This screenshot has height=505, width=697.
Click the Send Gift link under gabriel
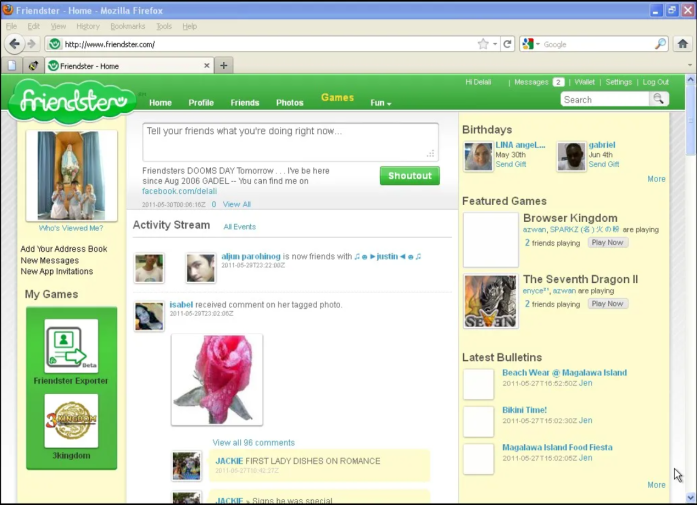pyautogui.click(x=603, y=164)
